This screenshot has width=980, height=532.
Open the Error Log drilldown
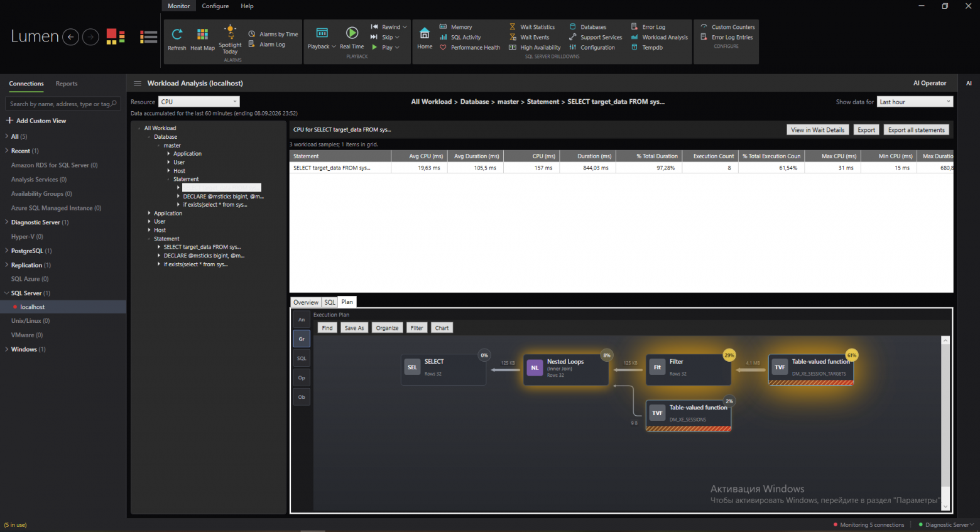click(x=648, y=27)
